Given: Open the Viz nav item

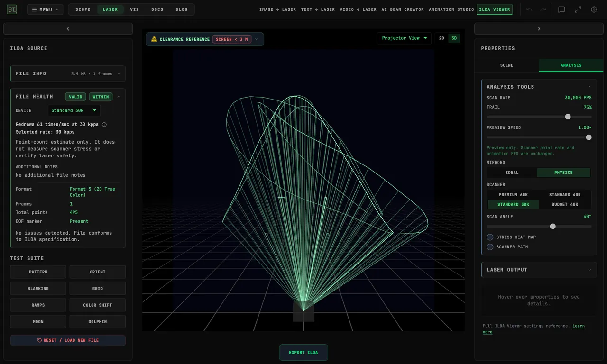Looking at the screenshot, I should 135,9.
